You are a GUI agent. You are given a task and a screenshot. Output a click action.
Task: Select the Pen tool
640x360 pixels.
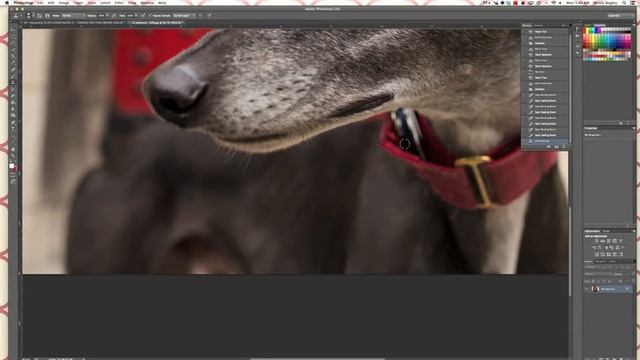click(x=13, y=122)
